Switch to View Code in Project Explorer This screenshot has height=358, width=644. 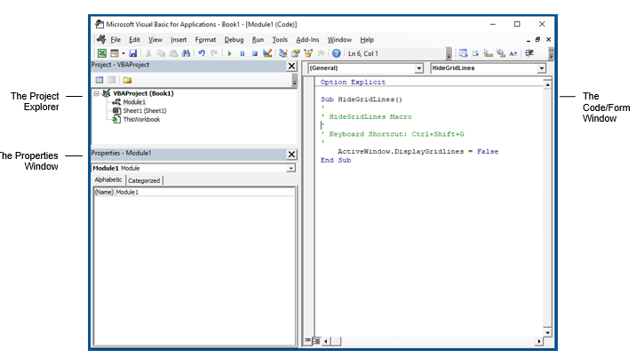tap(99, 80)
